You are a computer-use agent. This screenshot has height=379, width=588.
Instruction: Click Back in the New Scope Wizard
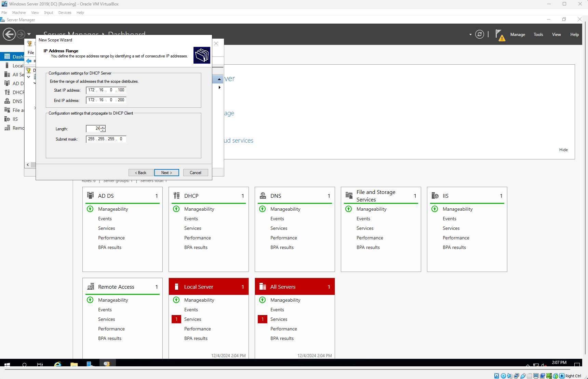coord(141,173)
